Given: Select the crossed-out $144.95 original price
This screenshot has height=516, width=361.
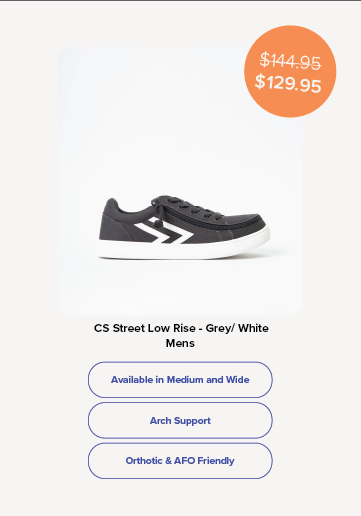Looking at the screenshot, I should [290, 61].
